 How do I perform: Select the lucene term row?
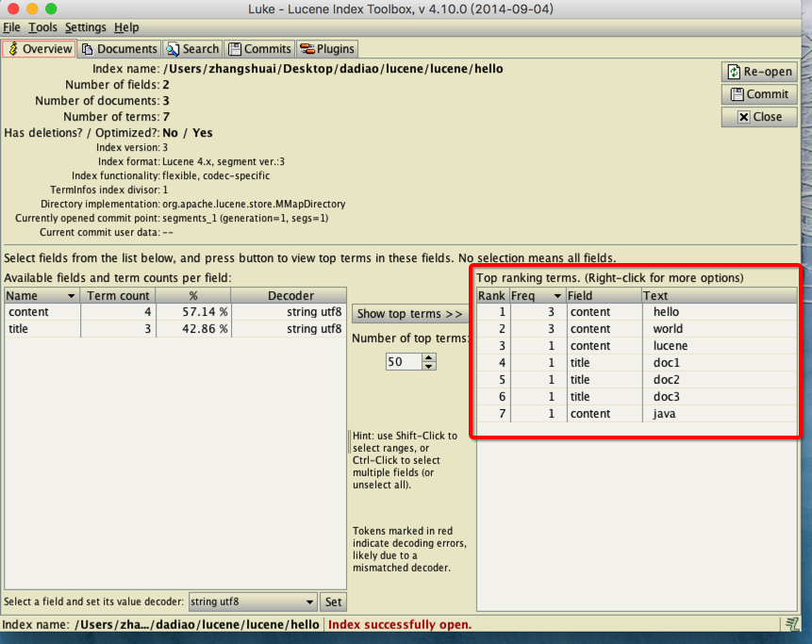point(637,346)
